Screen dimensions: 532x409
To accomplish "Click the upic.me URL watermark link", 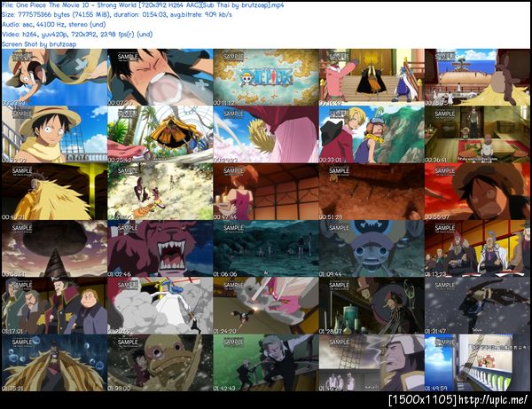I will (x=493, y=399).
